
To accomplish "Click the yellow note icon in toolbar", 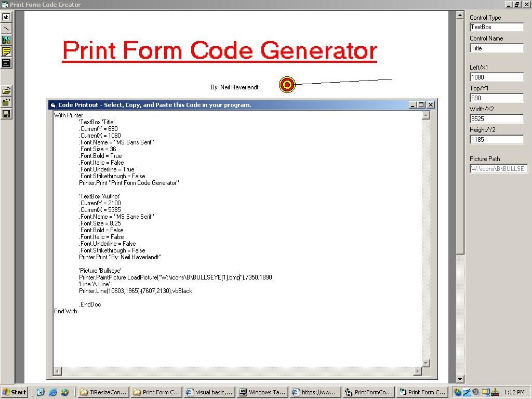I will click(6, 51).
